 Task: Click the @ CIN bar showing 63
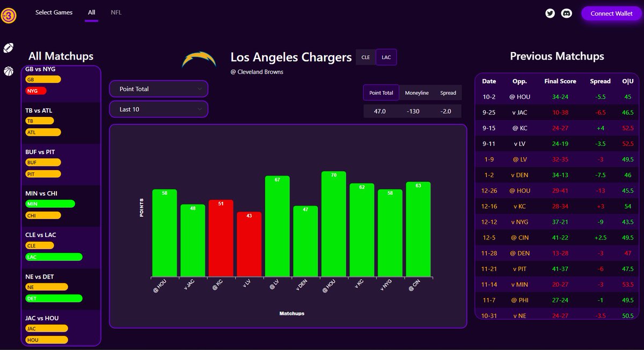[x=418, y=229]
